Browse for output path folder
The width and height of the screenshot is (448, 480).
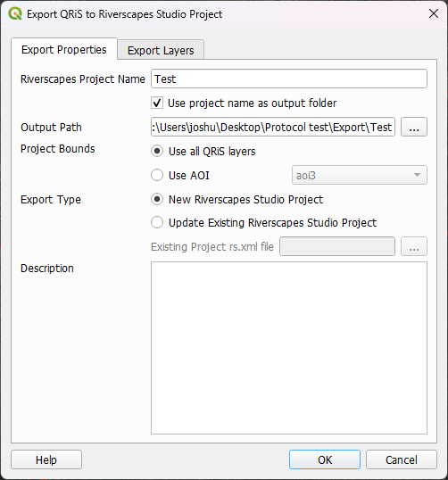[x=414, y=127]
